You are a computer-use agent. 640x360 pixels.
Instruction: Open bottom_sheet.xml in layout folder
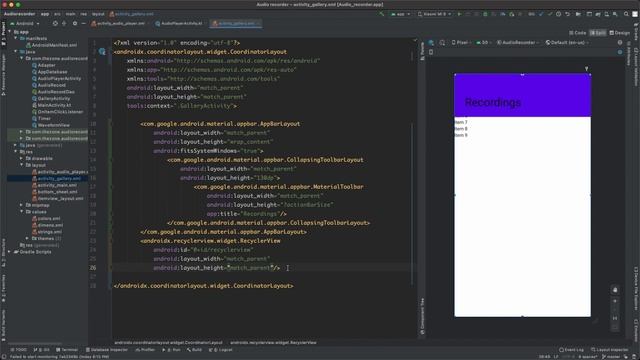click(x=54, y=192)
